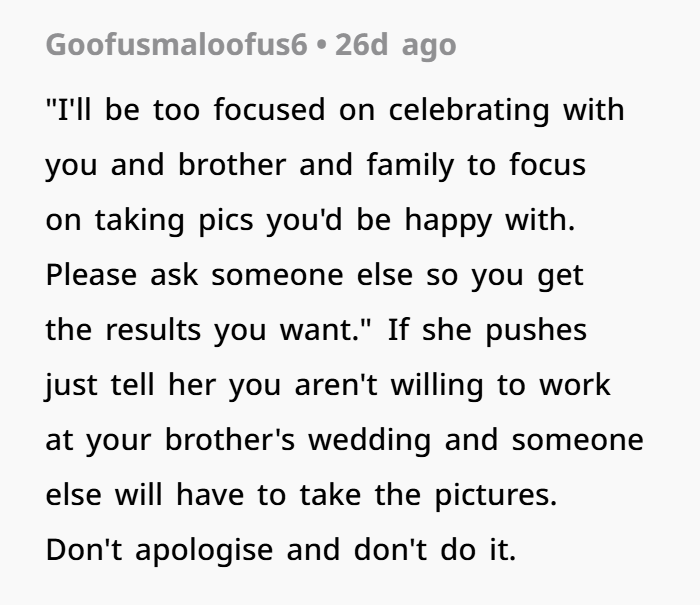Viewport: 700px width, 605px height.
Task: Click the line "else will have to take"
Action: tap(300, 495)
